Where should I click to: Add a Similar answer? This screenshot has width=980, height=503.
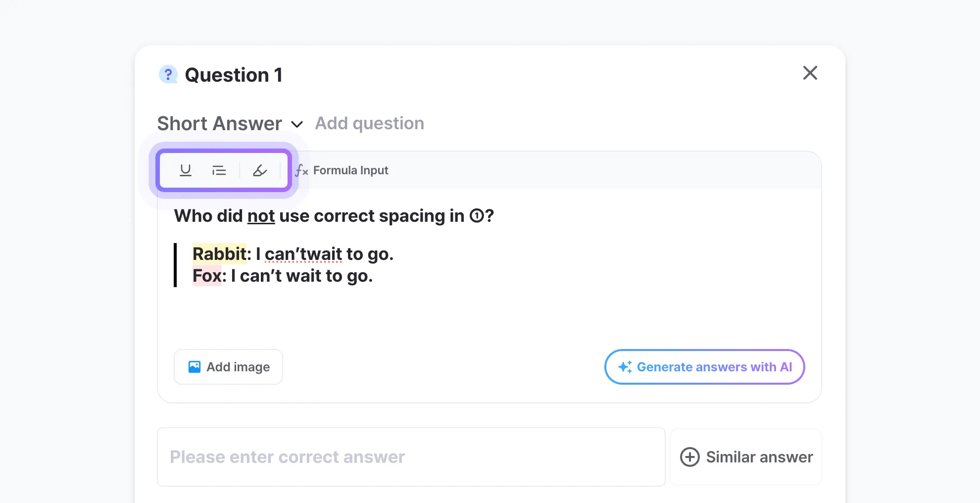[746, 457]
